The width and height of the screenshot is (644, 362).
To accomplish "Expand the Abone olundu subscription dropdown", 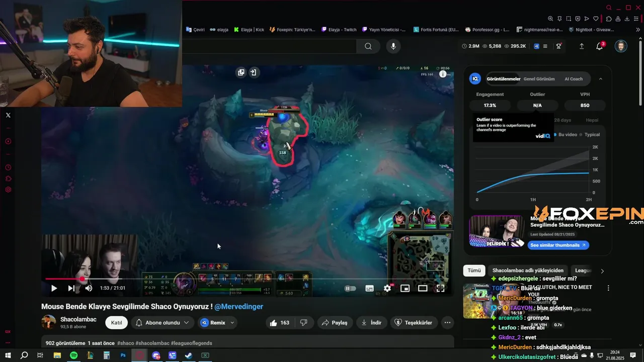I will (163, 323).
